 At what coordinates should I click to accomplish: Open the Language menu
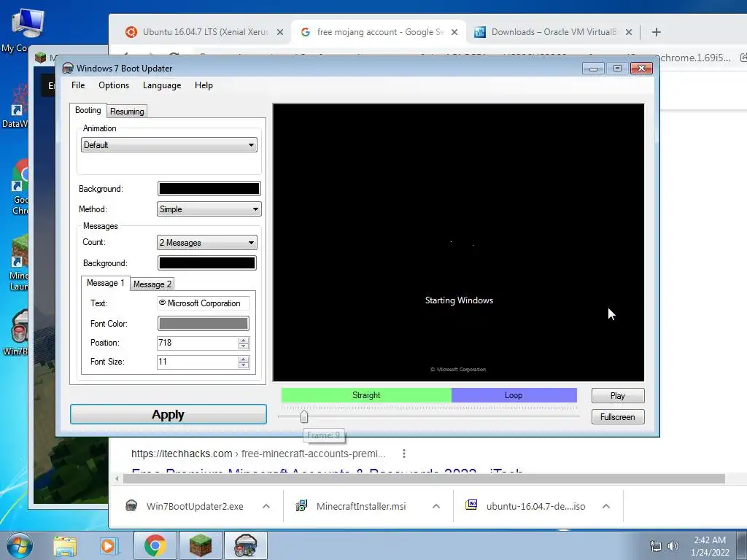pyautogui.click(x=162, y=85)
